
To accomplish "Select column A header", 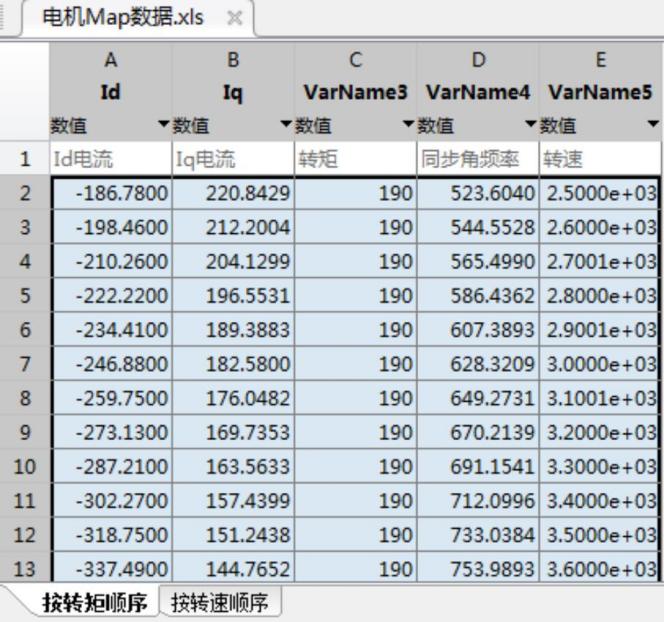I will pos(111,60).
